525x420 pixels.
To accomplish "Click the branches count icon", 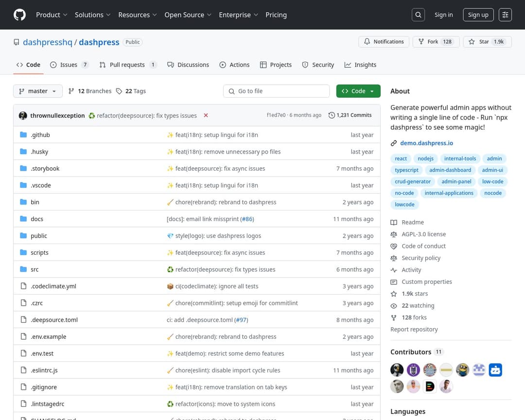I will point(71,91).
